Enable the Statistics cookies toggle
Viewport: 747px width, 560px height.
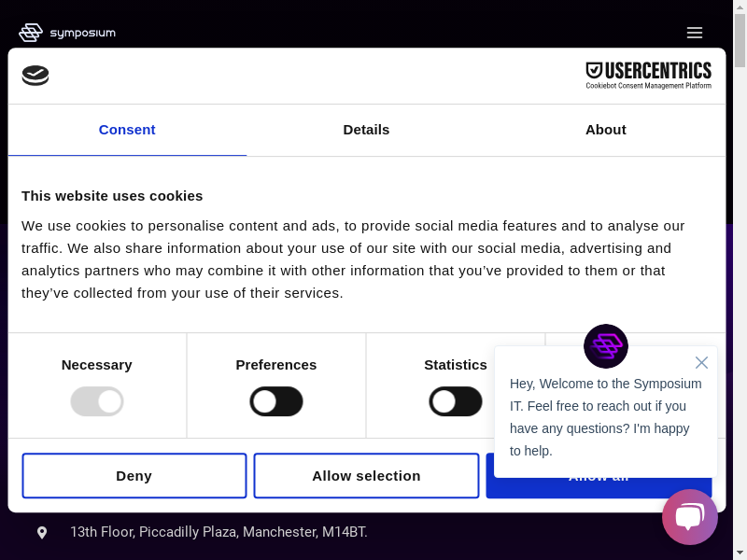(455, 401)
